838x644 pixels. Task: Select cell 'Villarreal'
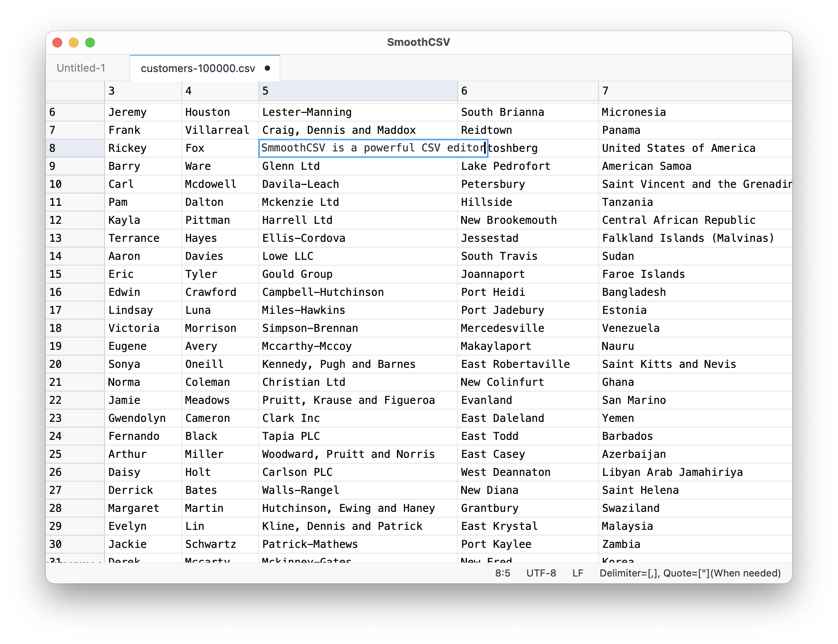point(220,130)
